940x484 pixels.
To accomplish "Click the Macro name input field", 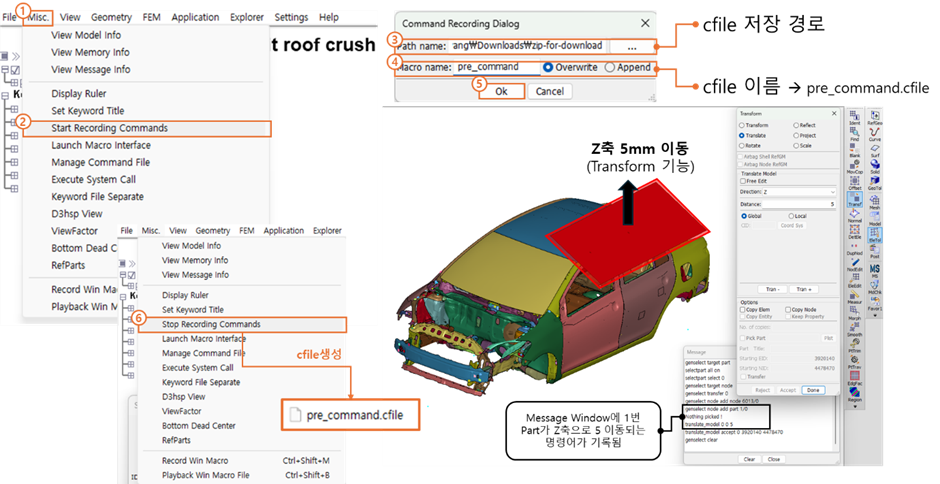I will 495,68.
